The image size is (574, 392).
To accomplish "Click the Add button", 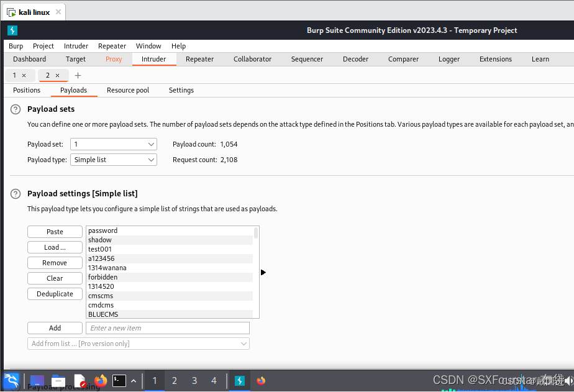I will tap(55, 328).
